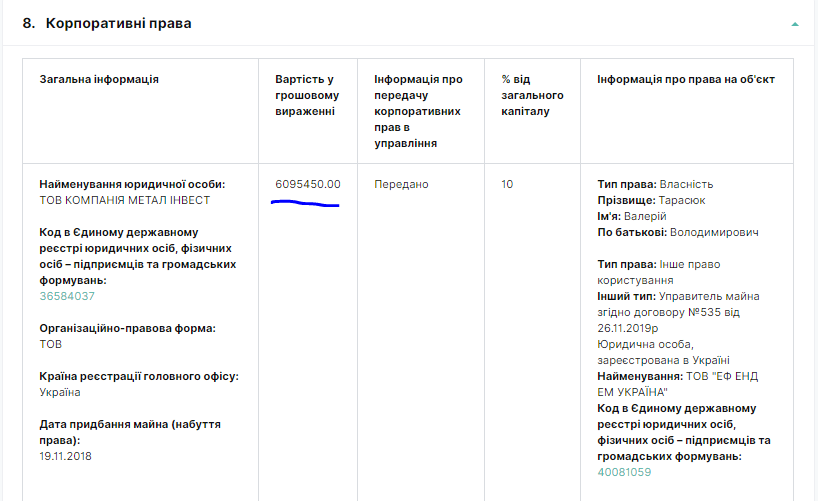Open registry code link 40081059
818x501 pixels.
[x=624, y=472]
